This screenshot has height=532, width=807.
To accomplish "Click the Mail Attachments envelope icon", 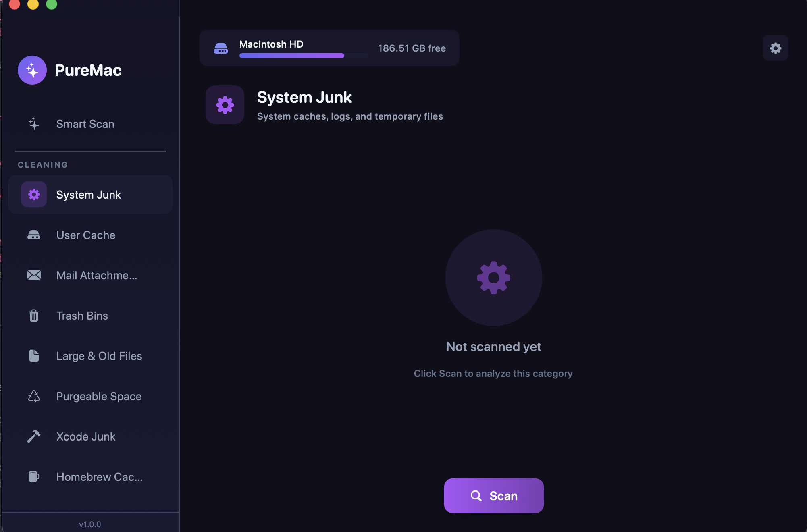I will [34, 275].
